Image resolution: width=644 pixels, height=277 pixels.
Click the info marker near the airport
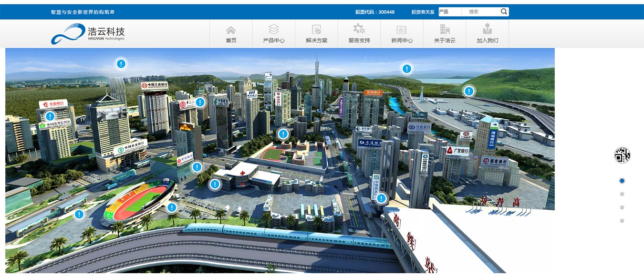click(469, 91)
